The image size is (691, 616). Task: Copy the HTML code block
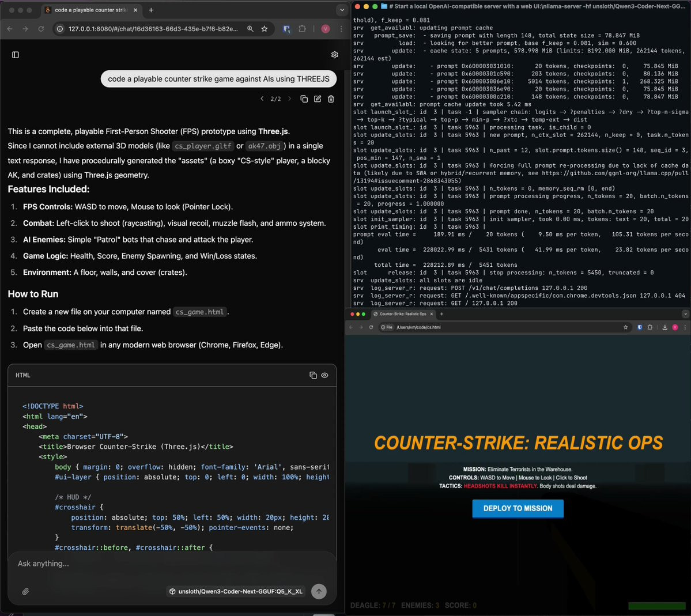pos(313,375)
